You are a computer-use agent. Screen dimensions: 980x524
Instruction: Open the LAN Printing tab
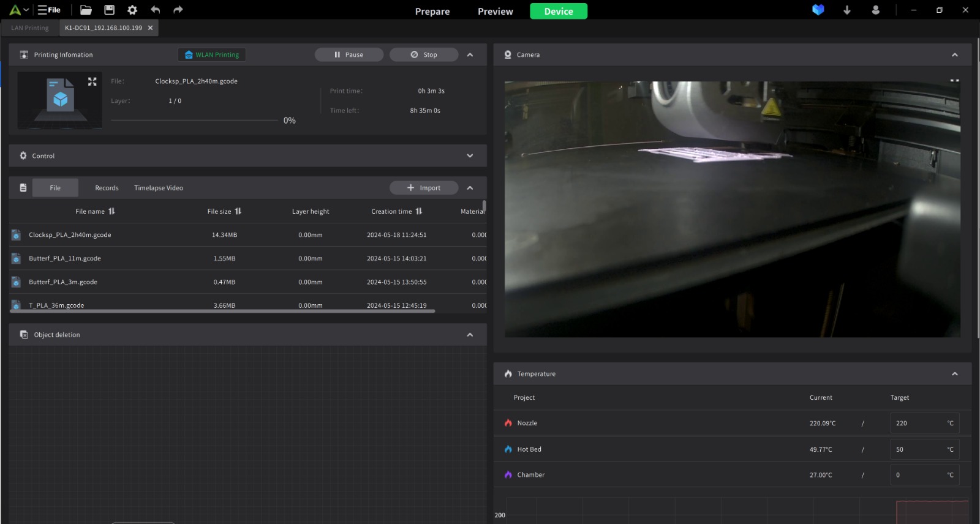click(x=30, y=28)
